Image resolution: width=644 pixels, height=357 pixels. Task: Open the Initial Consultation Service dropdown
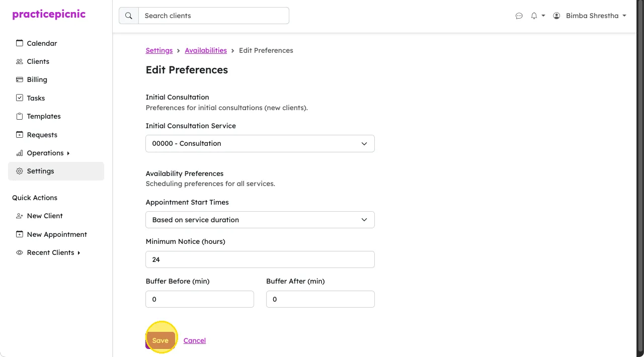pos(260,143)
